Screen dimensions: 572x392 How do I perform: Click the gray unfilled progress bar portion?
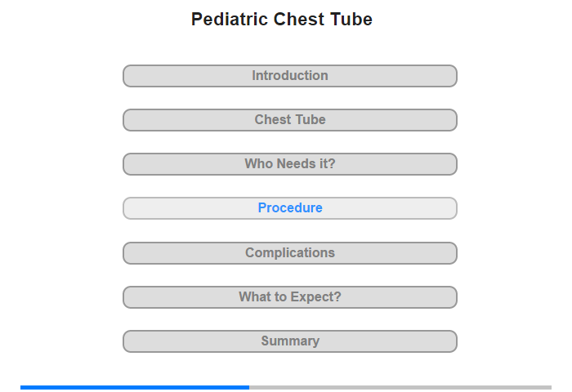tap(400, 387)
